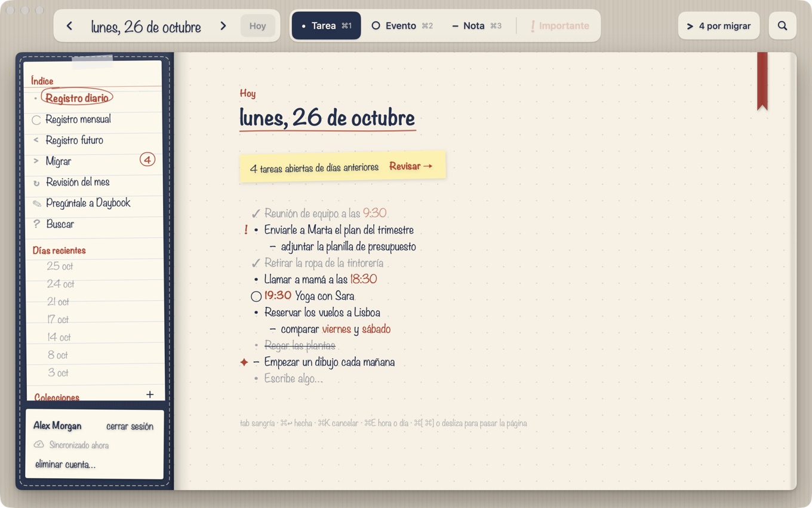Image resolution: width=812 pixels, height=508 pixels.
Task: Click the circle icon beside Registro mensual
Action: pyautogui.click(x=36, y=120)
